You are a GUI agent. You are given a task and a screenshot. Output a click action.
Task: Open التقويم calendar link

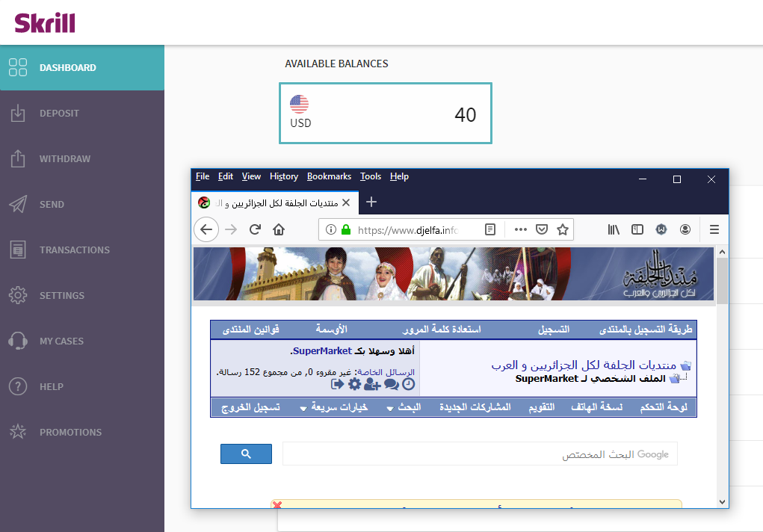click(x=542, y=407)
